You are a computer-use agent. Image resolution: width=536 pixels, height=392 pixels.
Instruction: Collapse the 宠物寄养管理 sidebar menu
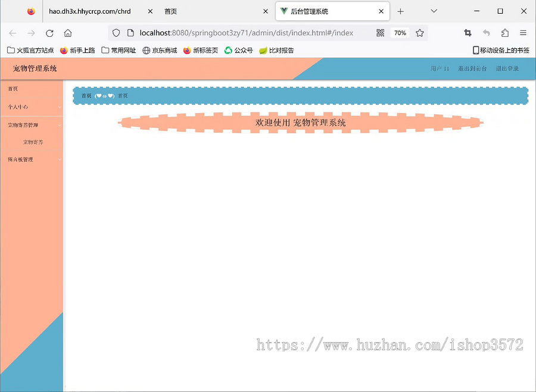[32, 125]
